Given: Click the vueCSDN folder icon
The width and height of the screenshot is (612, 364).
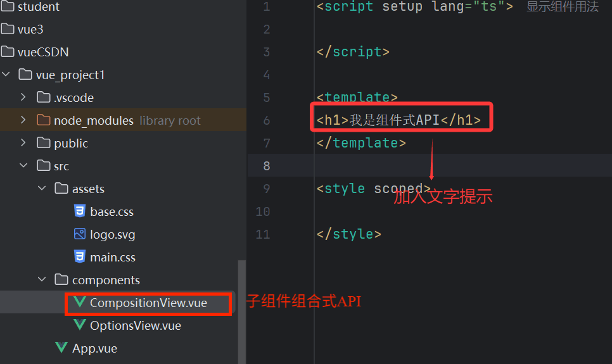Looking at the screenshot, I should [x=8, y=51].
